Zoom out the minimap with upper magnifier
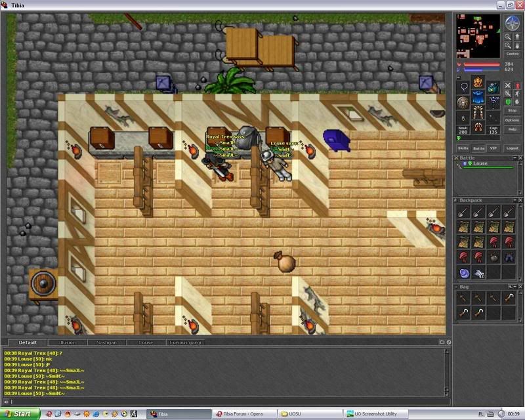This screenshot has width=525, height=420. tap(508, 37)
